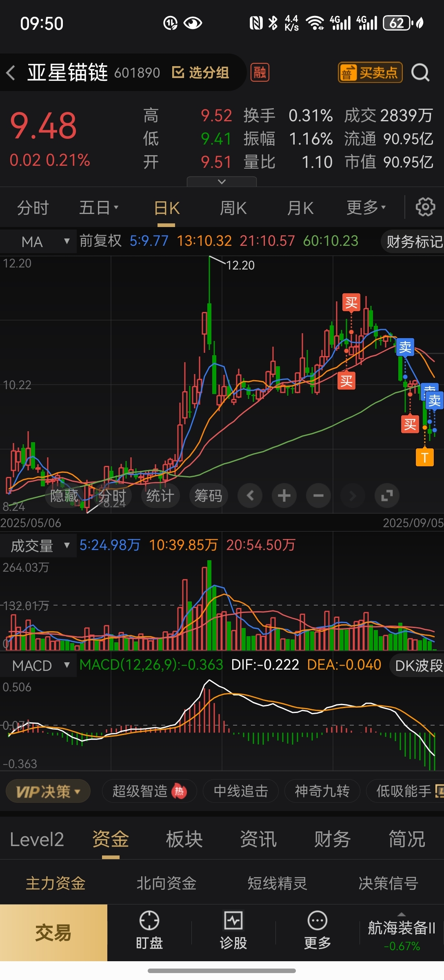Switch to 月K monthly chart tab
Screen dimensions: 444x980
[x=300, y=208]
